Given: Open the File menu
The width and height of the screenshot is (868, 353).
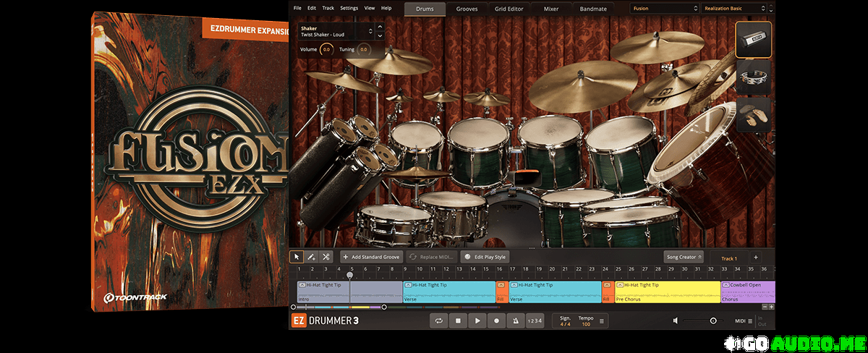Looking at the screenshot, I should [297, 8].
